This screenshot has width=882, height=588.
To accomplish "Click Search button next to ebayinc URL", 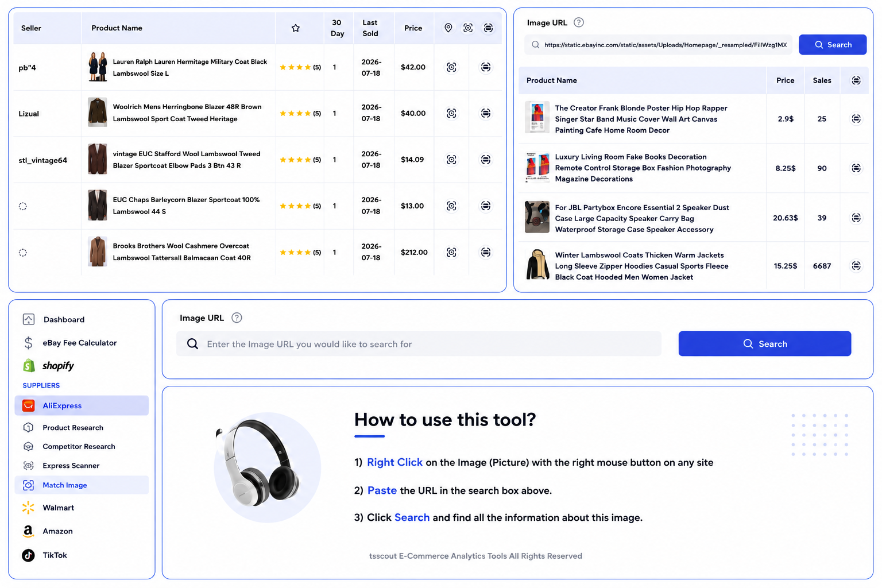I will point(833,45).
